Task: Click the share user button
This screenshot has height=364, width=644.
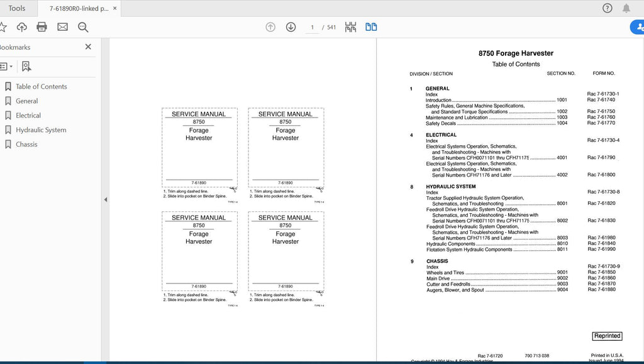Action: [638, 27]
